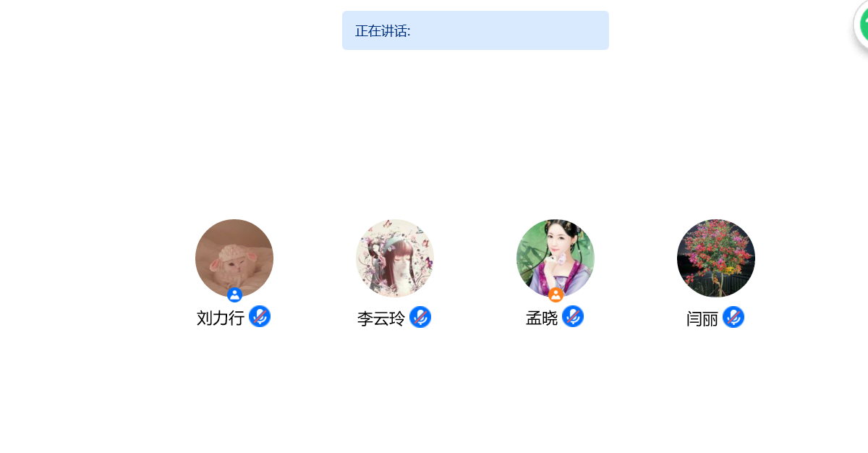The image size is (868, 453).
Task: Click the participant name 刘力行
Action: 221,318
